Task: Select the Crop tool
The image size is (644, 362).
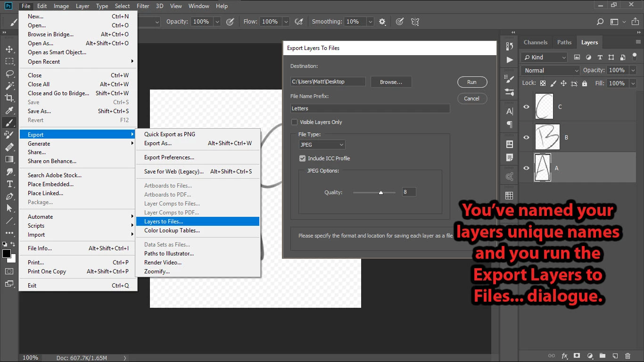Action: (9, 98)
